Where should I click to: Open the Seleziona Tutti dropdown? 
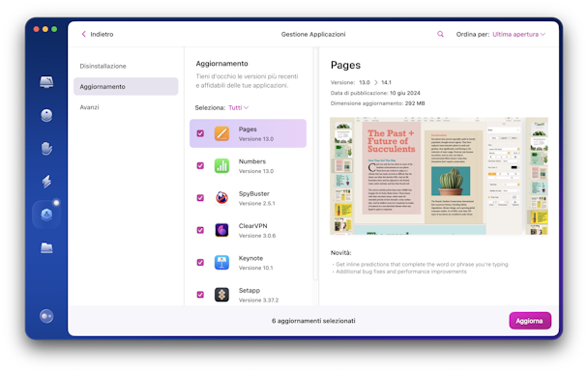point(239,107)
